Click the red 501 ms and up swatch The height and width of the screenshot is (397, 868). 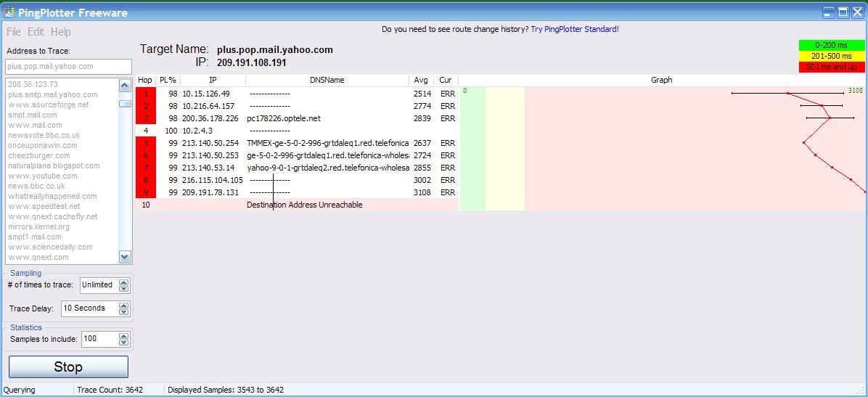pyautogui.click(x=832, y=67)
